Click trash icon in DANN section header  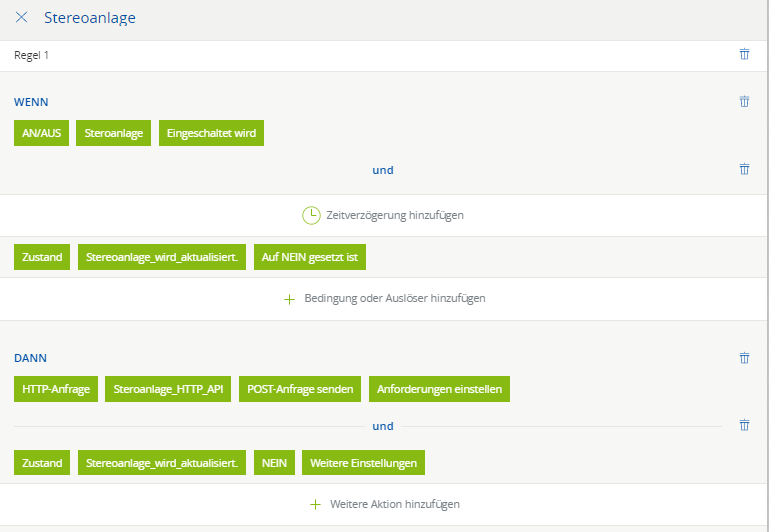[x=744, y=357]
